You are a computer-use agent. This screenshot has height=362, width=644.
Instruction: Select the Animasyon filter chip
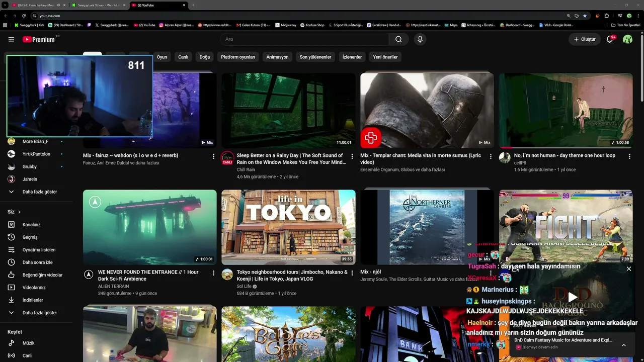pos(277,57)
